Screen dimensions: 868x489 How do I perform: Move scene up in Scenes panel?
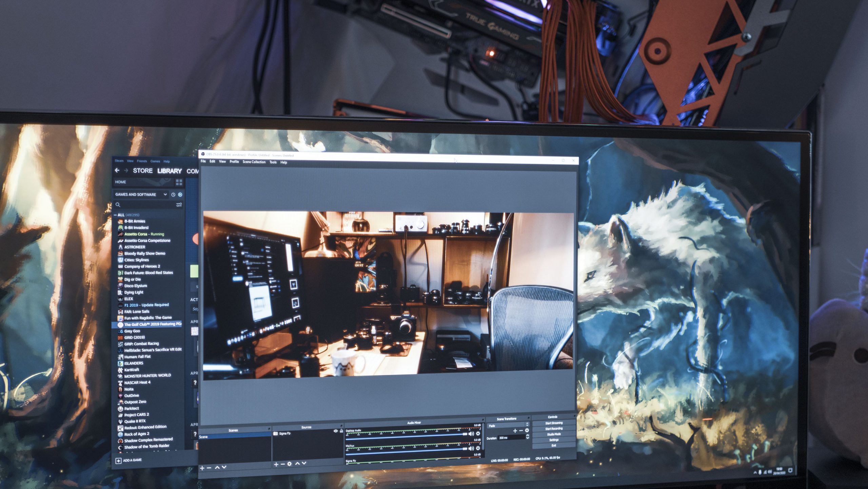point(217,468)
